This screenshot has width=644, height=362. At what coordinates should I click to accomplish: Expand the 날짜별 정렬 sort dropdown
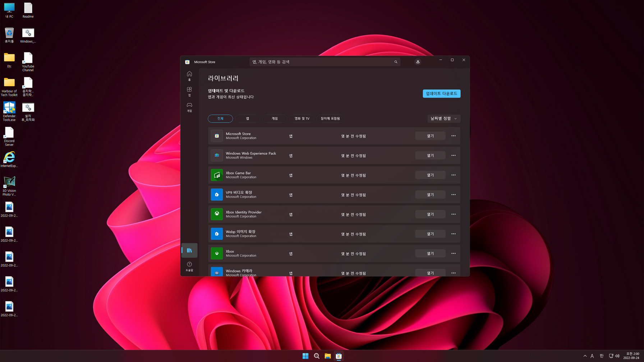coord(444,119)
